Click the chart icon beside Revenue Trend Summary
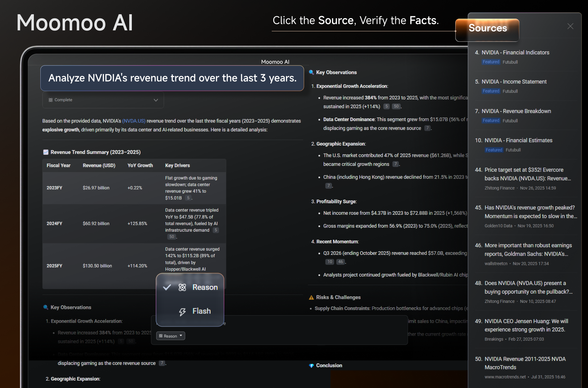588x388 pixels. click(46, 152)
